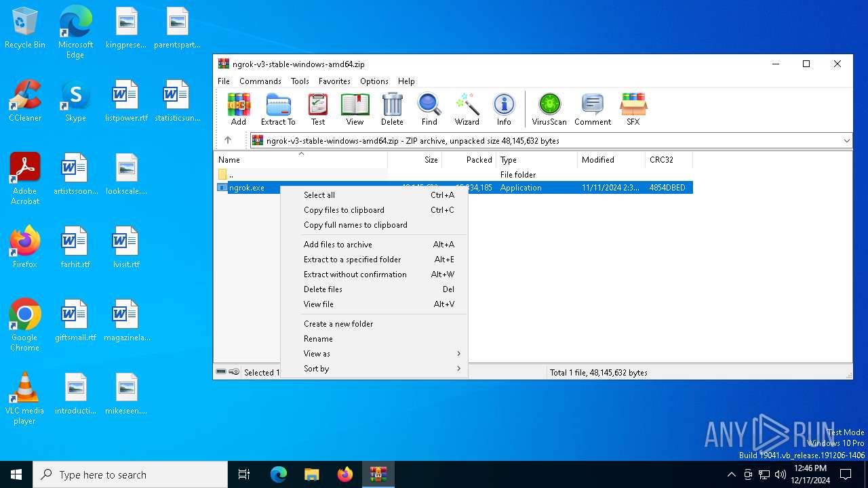
Task: Choose Copy full names to clipboard
Action: point(374,225)
